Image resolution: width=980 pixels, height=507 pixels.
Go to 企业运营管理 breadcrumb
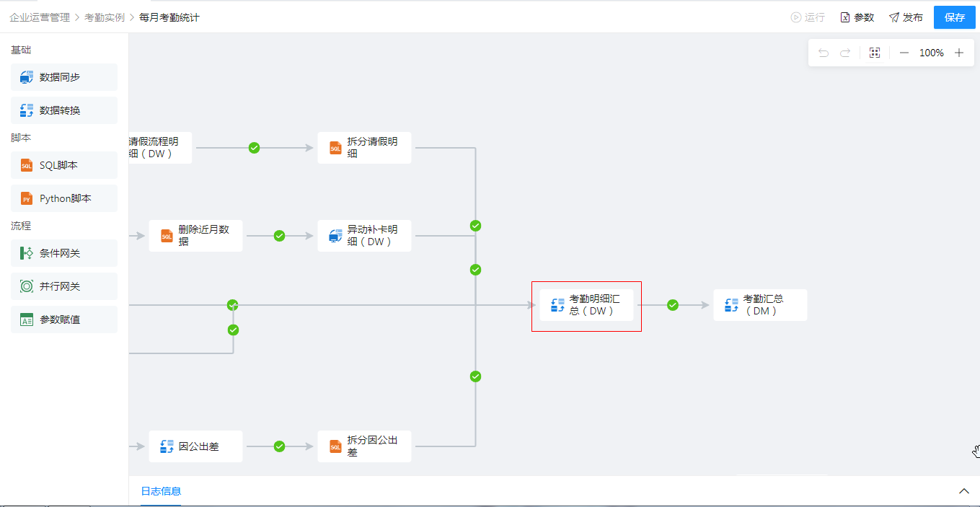click(40, 17)
